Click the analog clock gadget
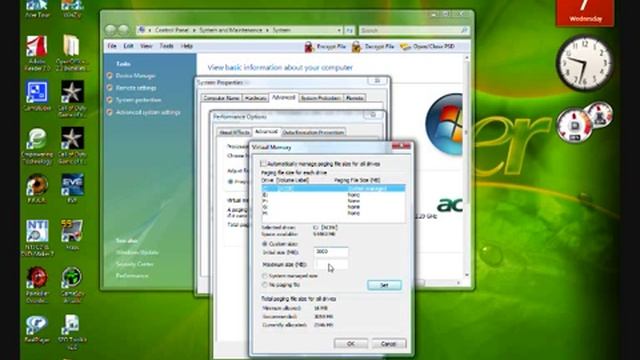Image resolution: width=640 pixels, height=360 pixels. click(585, 62)
